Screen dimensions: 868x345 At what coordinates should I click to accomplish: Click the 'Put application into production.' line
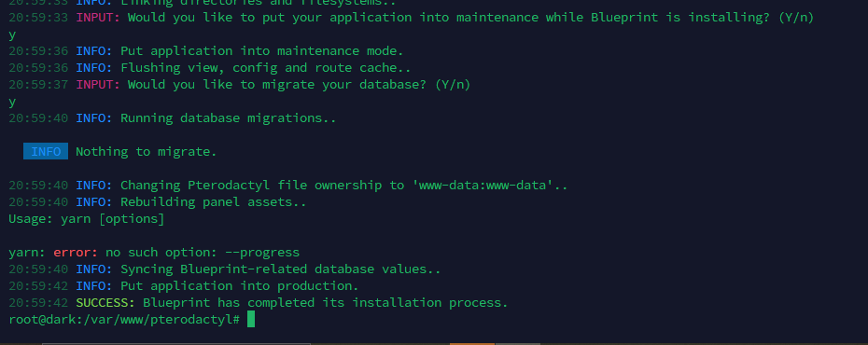240,286
